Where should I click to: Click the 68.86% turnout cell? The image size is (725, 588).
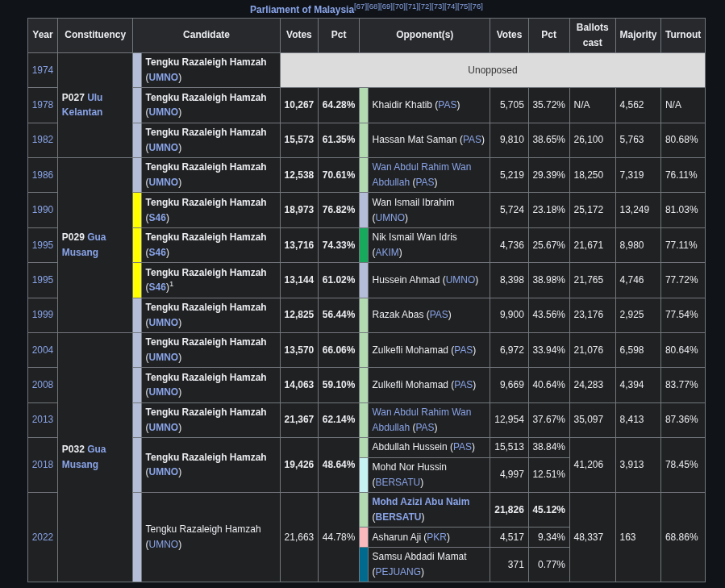(683, 537)
